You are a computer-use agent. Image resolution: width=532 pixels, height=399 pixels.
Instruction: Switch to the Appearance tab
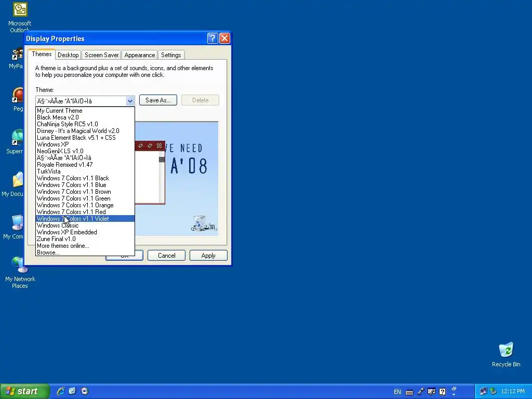click(139, 55)
